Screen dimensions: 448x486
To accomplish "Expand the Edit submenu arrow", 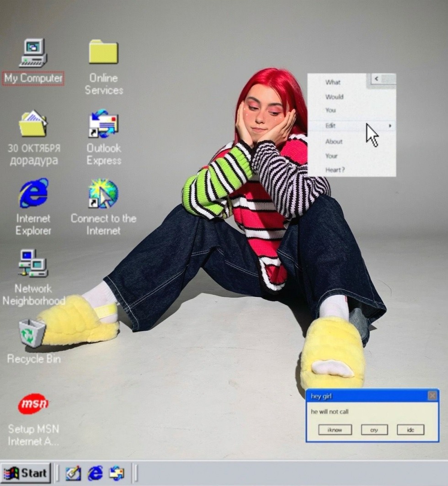I will (390, 126).
